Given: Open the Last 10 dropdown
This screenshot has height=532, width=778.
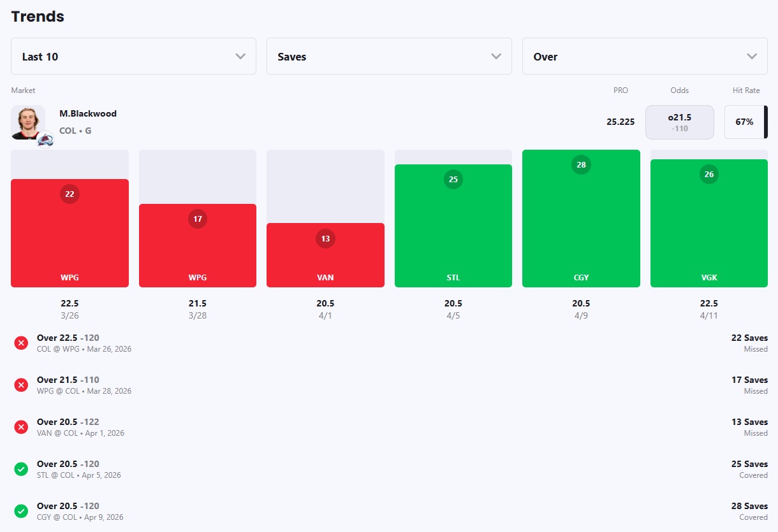Looking at the screenshot, I should click(x=133, y=56).
